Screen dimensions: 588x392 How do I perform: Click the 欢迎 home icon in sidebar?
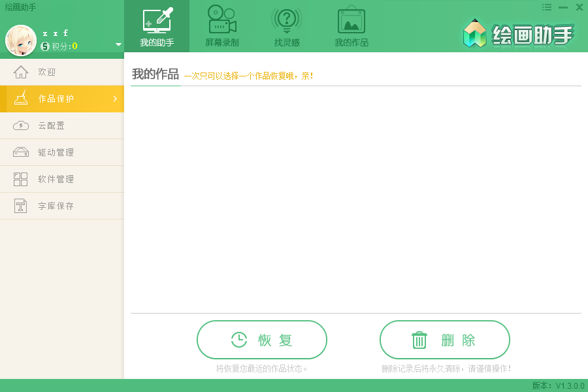coord(21,72)
